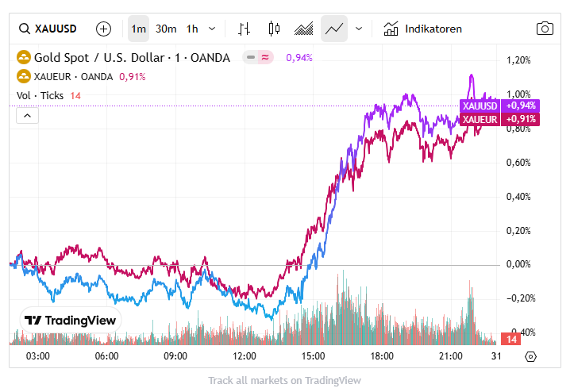Screen dimensions: 574x392
Task: Choose the 1h interval
Action: coord(192,29)
